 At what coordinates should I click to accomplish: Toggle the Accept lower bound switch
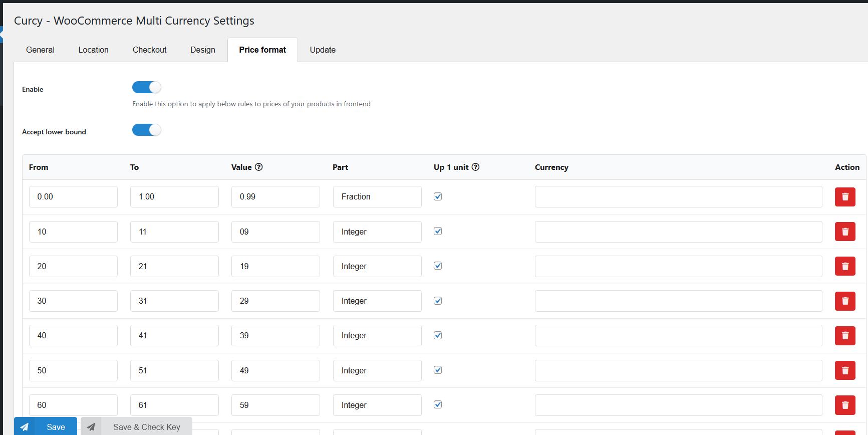[x=147, y=130]
